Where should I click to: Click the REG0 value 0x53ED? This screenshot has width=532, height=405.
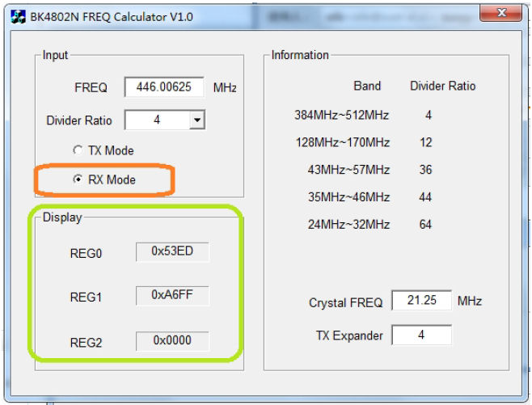pos(172,251)
